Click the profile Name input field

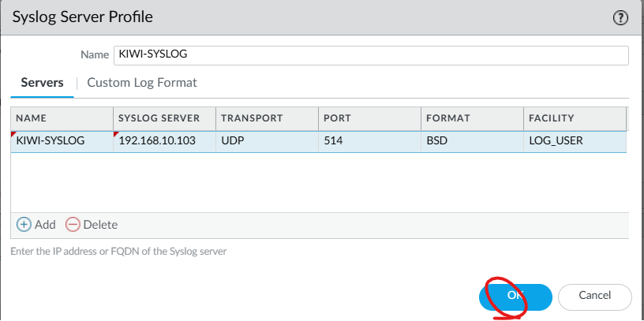click(x=371, y=55)
